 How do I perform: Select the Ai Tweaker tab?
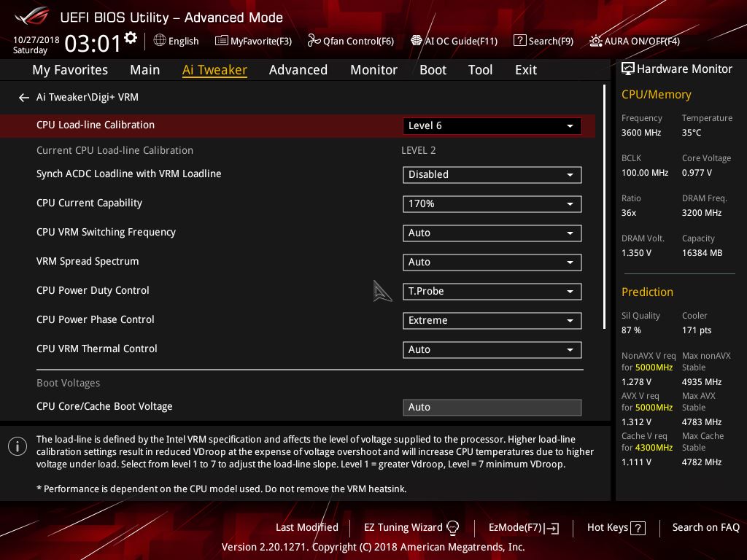coord(214,70)
